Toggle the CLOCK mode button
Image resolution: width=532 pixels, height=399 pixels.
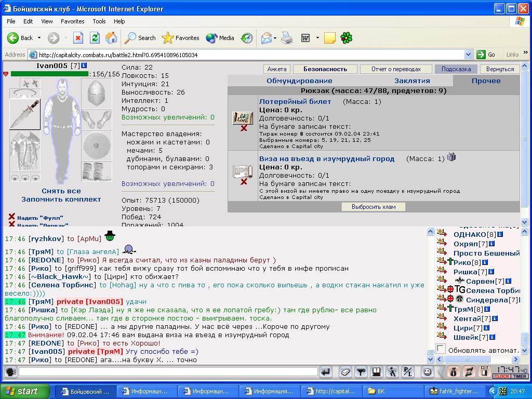pyautogui.click(x=501, y=376)
